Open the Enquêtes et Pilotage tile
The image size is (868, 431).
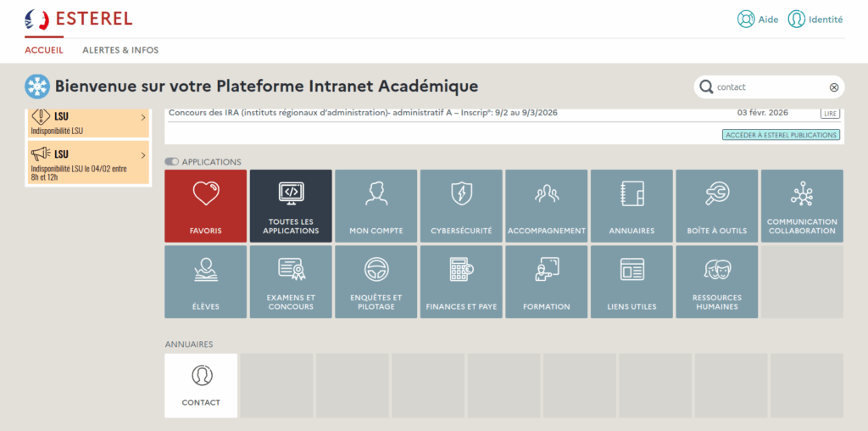[376, 282]
